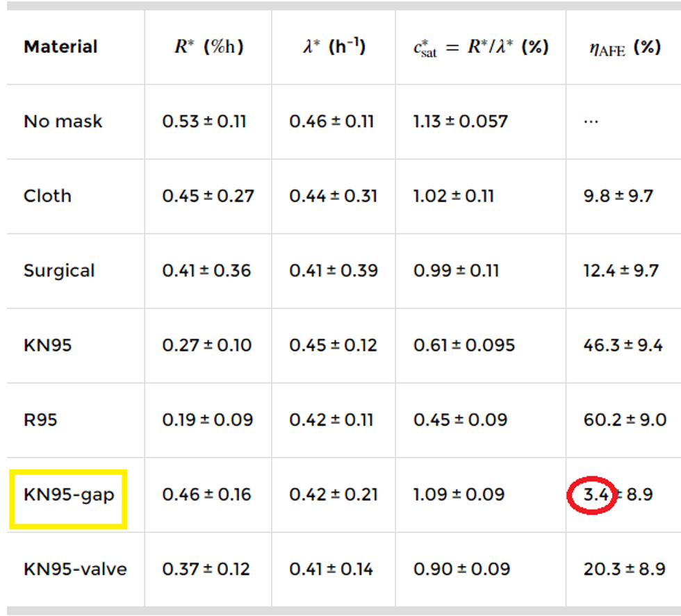
Task: Click the 20.3 ± 8.9 efficiency value
Action: 624,569
